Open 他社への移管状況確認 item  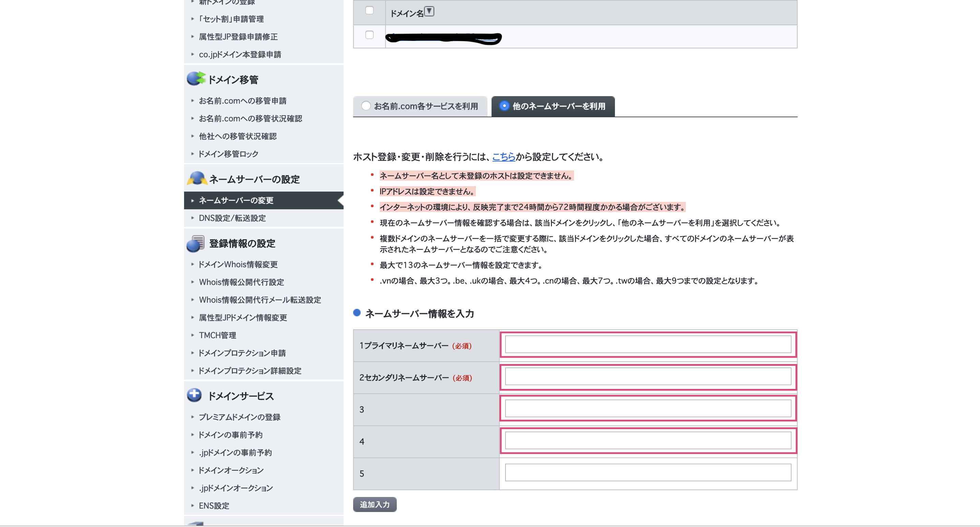pos(238,136)
